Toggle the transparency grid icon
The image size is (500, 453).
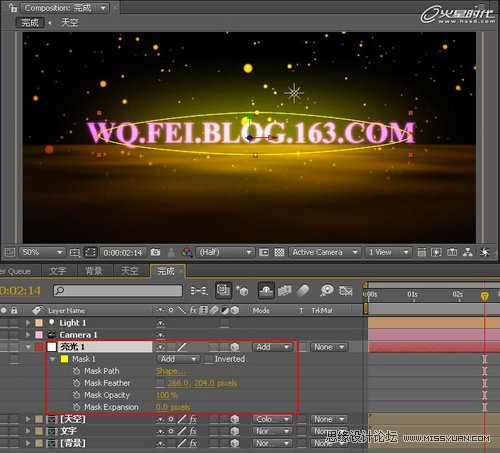click(x=279, y=253)
